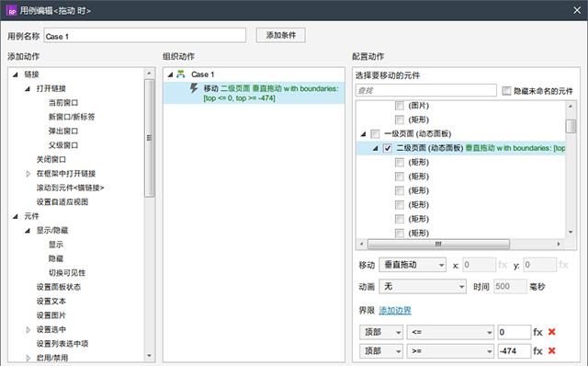The height and width of the screenshot is (366, 588).
Task: Select the 显示 action
Action: (56, 245)
